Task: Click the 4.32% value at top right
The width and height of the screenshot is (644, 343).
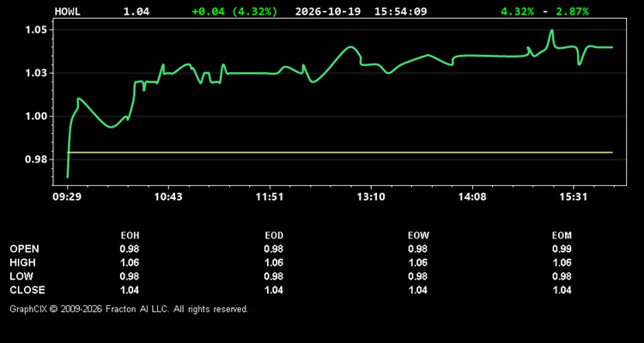Action: pyautogui.click(x=517, y=11)
